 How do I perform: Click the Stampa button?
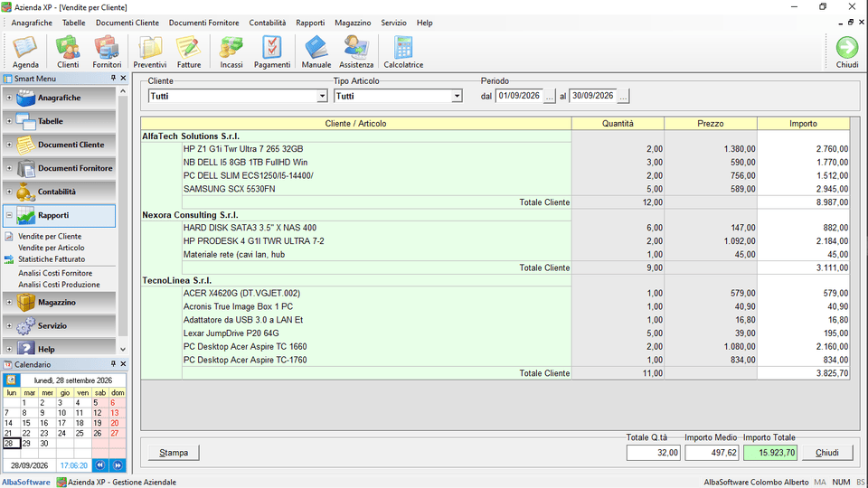pyautogui.click(x=174, y=453)
